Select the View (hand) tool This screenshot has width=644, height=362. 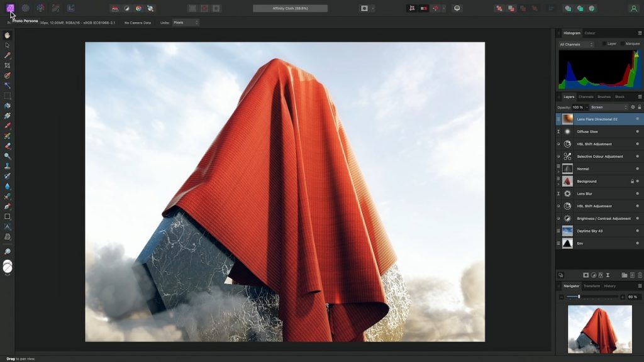pos(8,35)
